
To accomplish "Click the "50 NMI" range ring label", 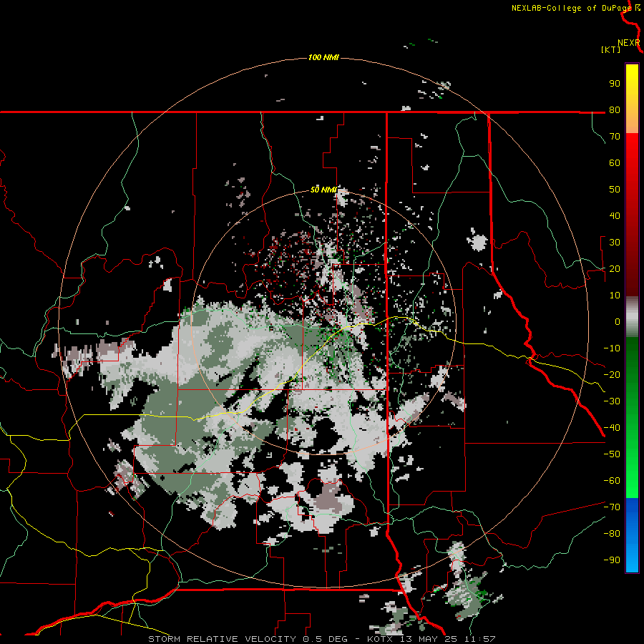I will (x=323, y=190).
